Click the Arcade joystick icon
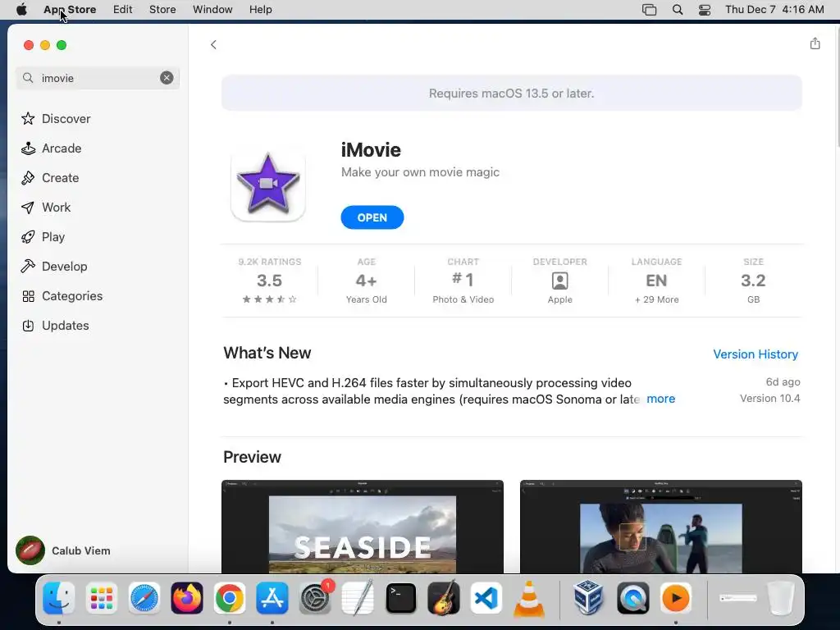 [28, 148]
